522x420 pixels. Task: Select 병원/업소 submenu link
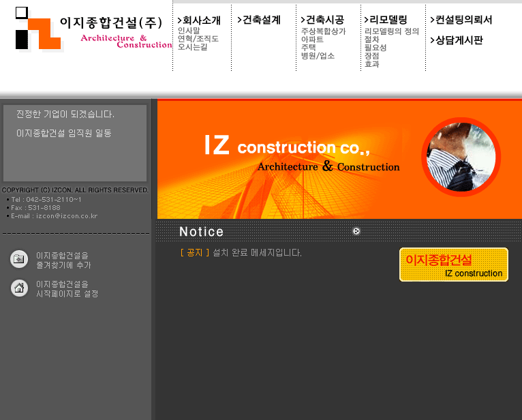point(318,56)
